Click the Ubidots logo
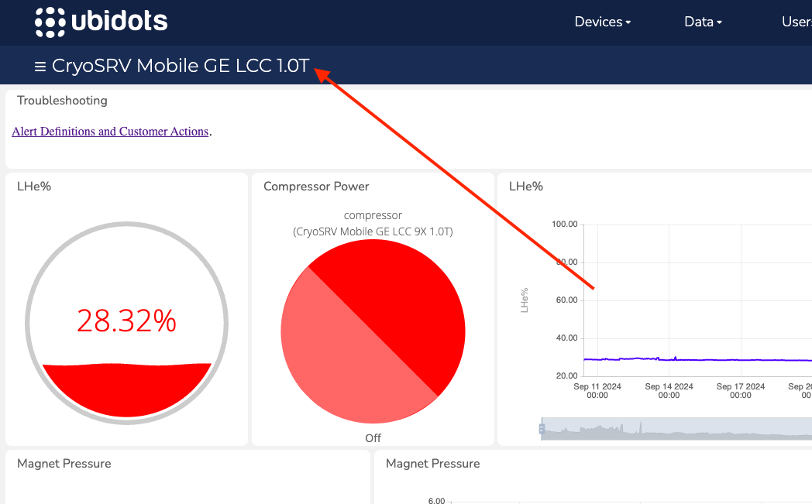The image size is (812, 504). tap(101, 22)
